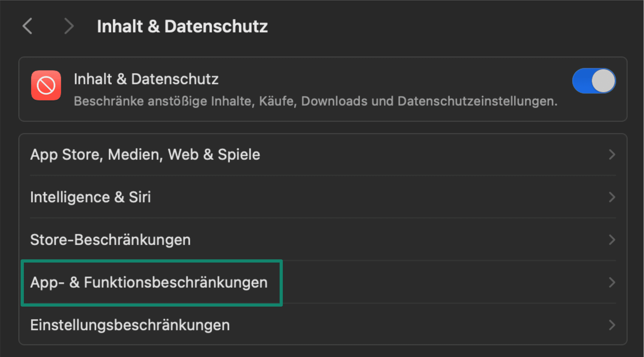Click the description text starting with Beschränke
The height and width of the screenshot is (357, 644).
[x=316, y=101]
